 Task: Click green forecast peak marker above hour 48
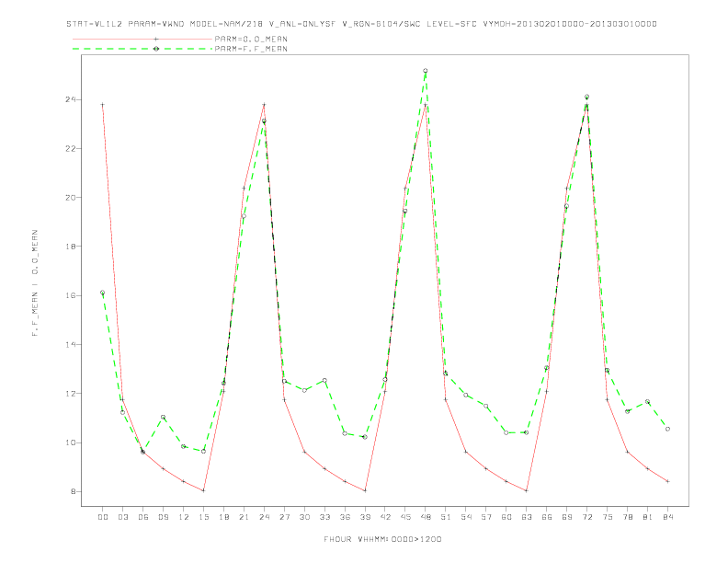pyautogui.click(x=426, y=71)
